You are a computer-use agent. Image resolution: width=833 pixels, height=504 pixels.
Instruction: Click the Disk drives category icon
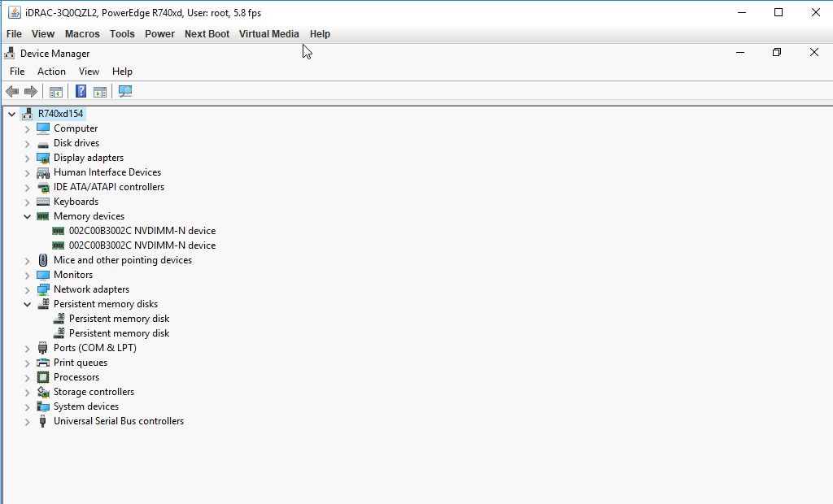(43, 143)
